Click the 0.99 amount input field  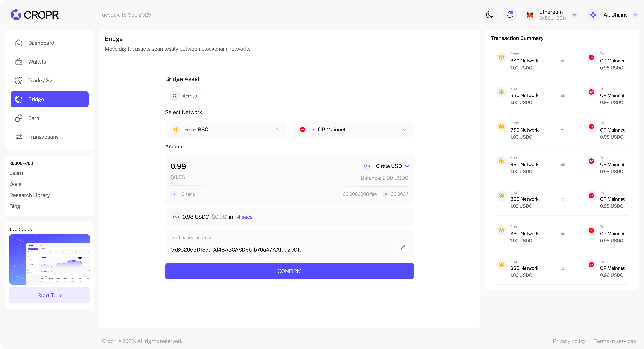point(178,166)
